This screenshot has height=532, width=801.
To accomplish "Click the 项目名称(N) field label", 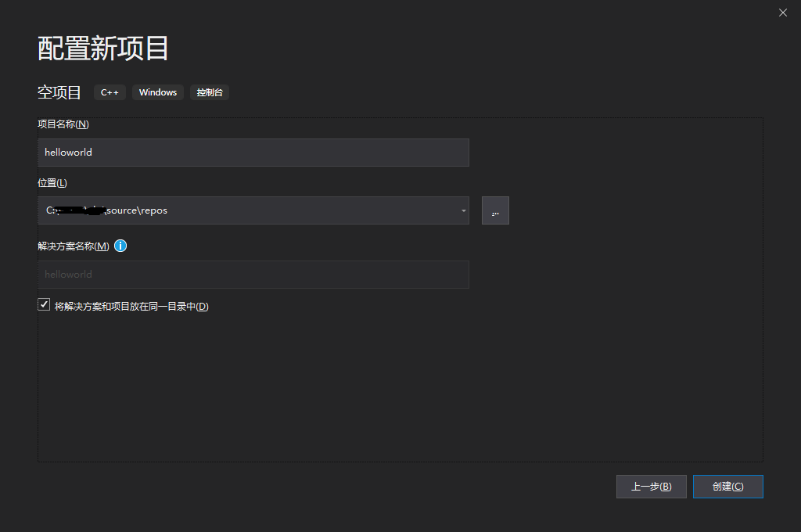I will (63, 124).
